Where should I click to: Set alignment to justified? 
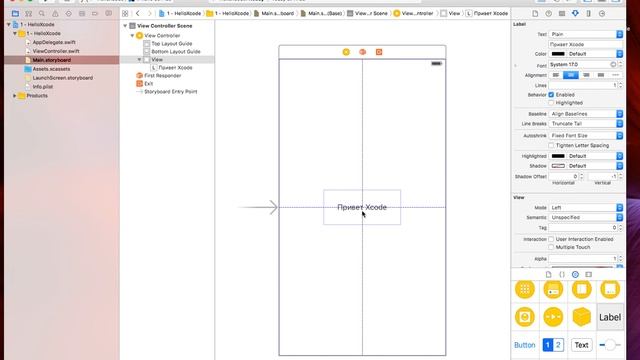[x=601, y=75]
